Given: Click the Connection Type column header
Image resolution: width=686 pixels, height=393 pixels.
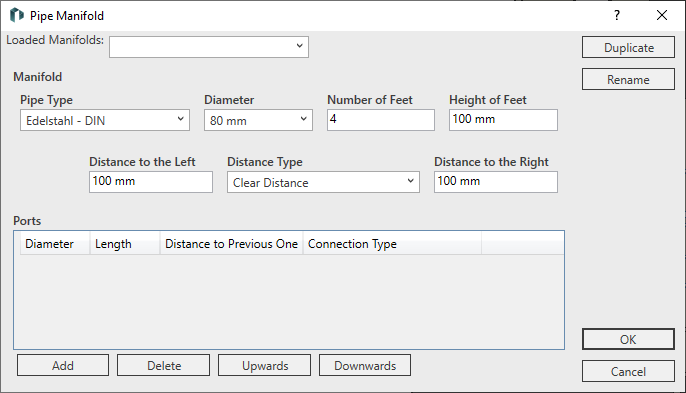Looking at the screenshot, I should tap(392, 244).
